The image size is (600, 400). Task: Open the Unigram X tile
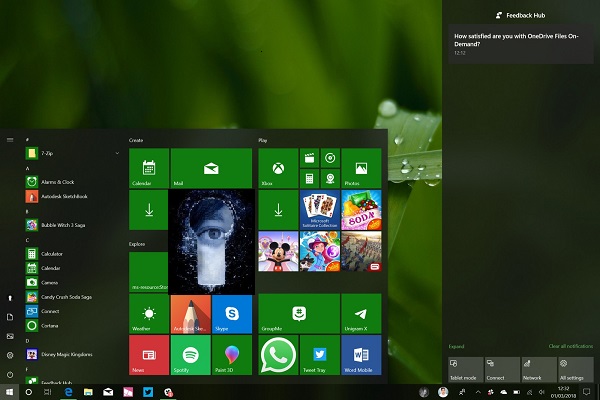[x=362, y=314]
